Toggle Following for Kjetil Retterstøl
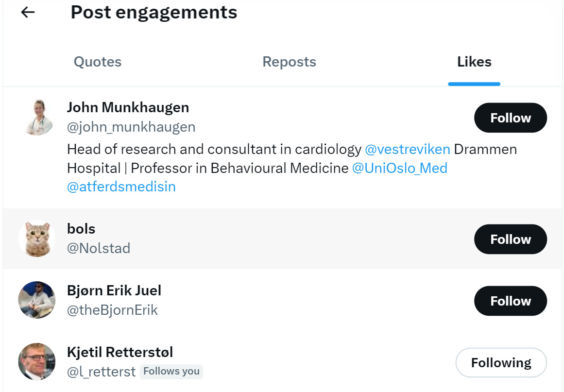564x392 pixels. coord(501,363)
